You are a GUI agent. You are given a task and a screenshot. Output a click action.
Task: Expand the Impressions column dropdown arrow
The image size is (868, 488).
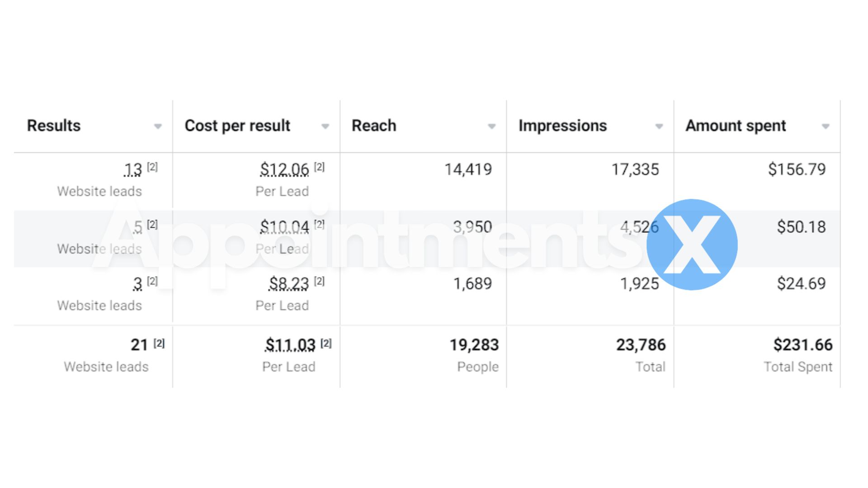tap(659, 127)
